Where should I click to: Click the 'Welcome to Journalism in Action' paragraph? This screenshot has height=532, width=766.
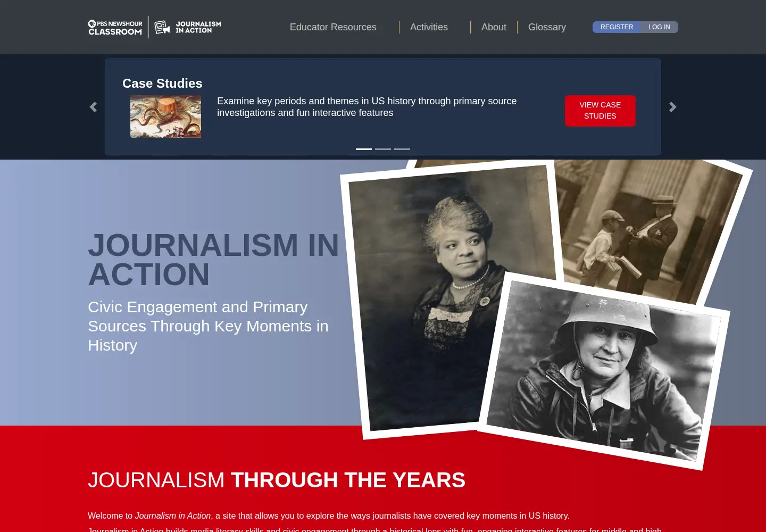[x=329, y=516]
